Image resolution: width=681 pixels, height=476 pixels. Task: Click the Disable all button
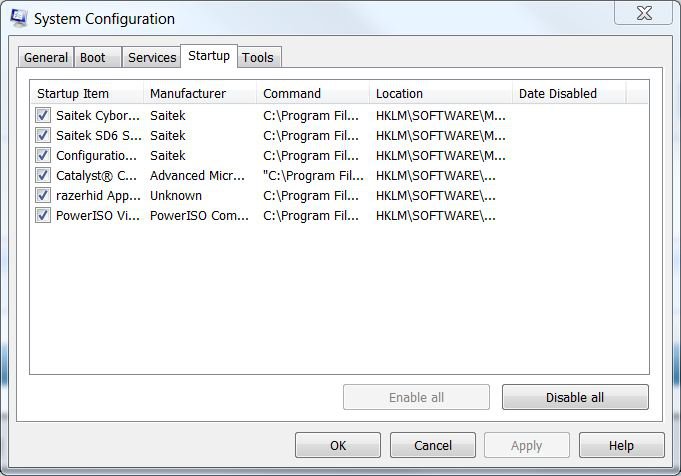point(575,397)
